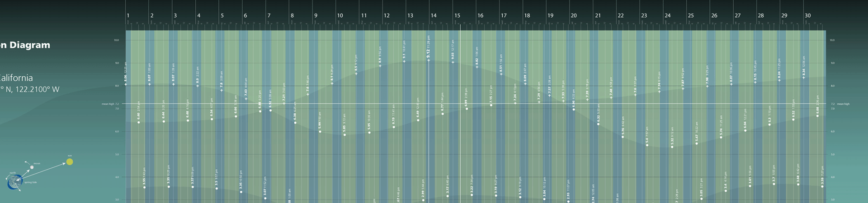Click the 8.34 tide marker on day 30
Screen dimensions: 868x203
[x=804, y=78]
